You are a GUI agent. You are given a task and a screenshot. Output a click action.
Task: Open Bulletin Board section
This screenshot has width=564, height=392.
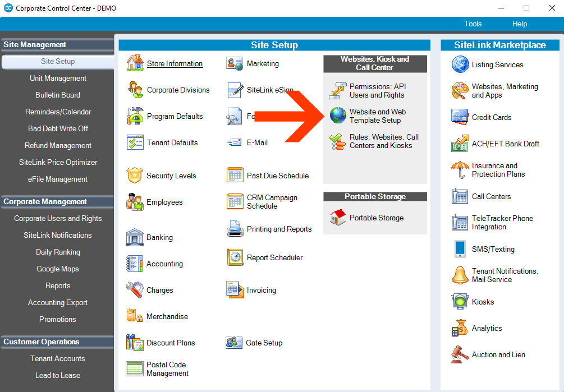[x=58, y=95]
